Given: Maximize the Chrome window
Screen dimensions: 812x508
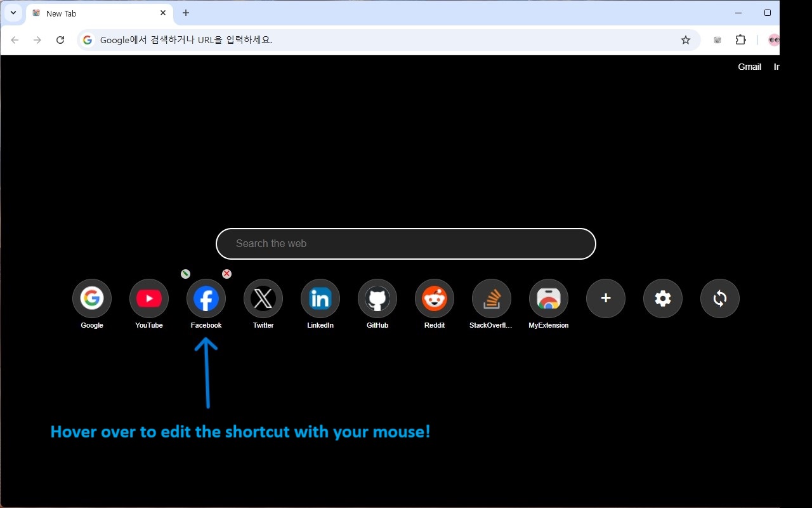Looking at the screenshot, I should pyautogui.click(x=768, y=13).
